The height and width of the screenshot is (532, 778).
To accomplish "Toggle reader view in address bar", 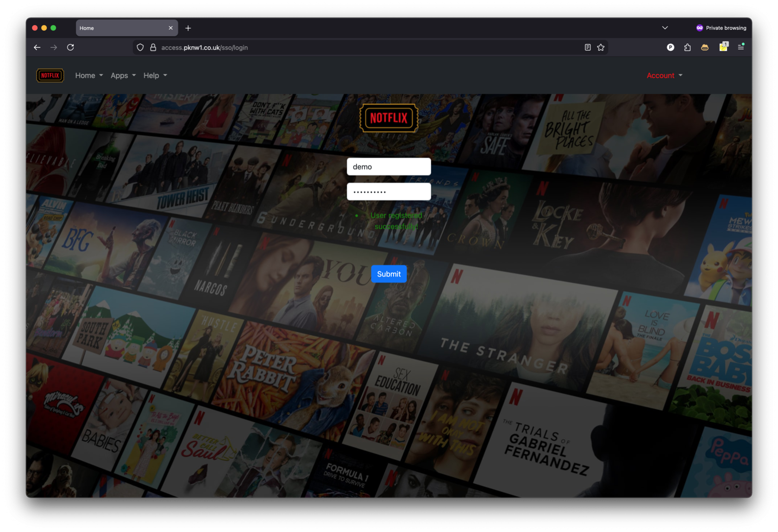I will 588,47.
